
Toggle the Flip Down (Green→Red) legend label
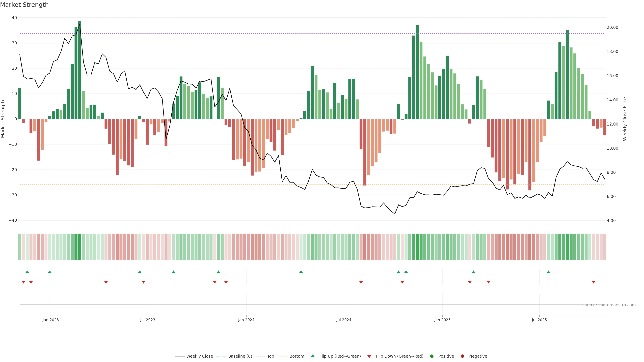coord(399,356)
